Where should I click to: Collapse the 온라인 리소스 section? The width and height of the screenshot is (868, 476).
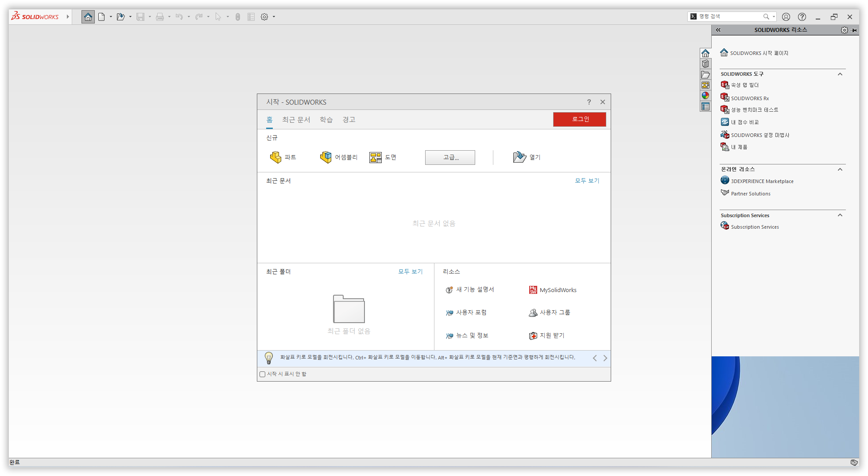840,169
